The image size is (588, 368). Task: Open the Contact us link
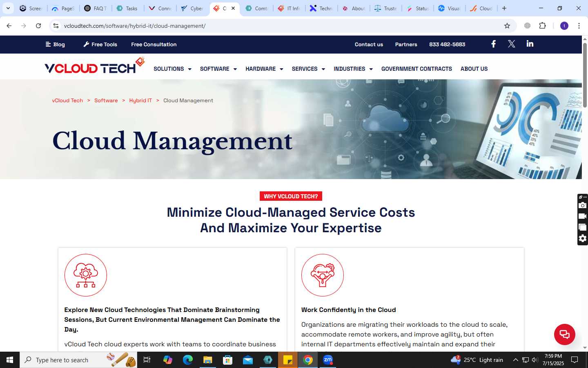pyautogui.click(x=369, y=44)
